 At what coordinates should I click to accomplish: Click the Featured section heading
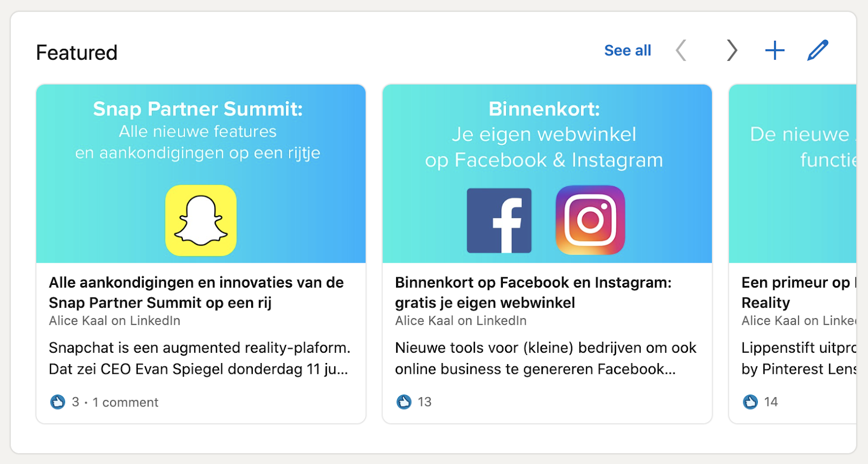[x=76, y=53]
